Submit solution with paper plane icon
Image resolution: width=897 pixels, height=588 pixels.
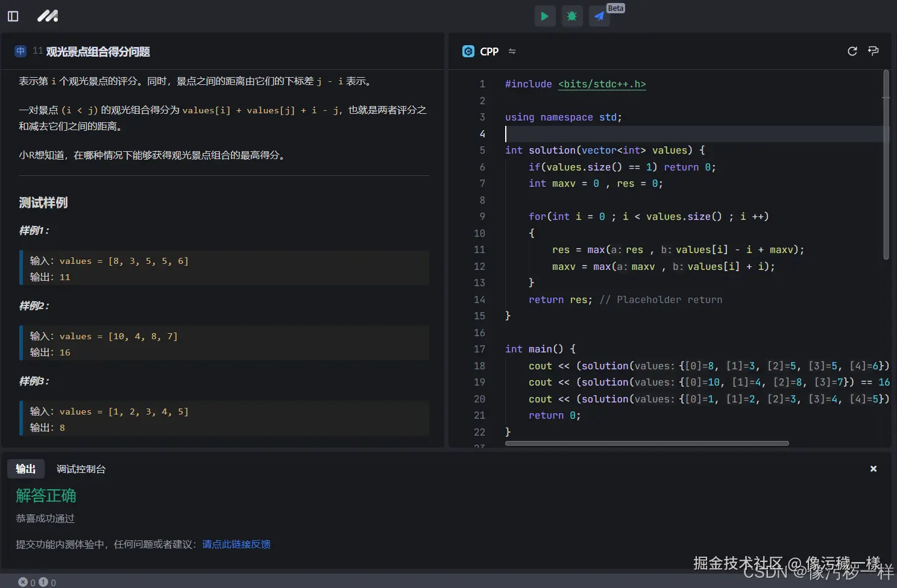(x=599, y=16)
